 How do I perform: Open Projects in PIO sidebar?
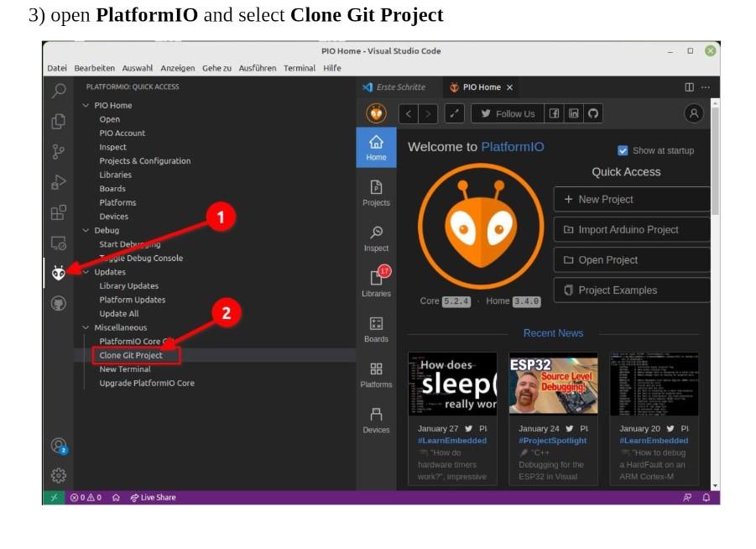pos(376,193)
